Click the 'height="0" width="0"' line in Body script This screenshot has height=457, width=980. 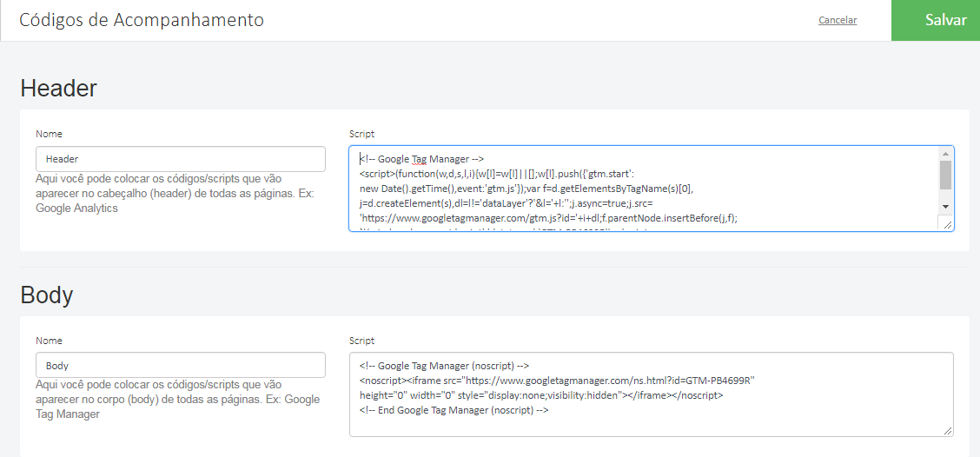click(x=541, y=395)
